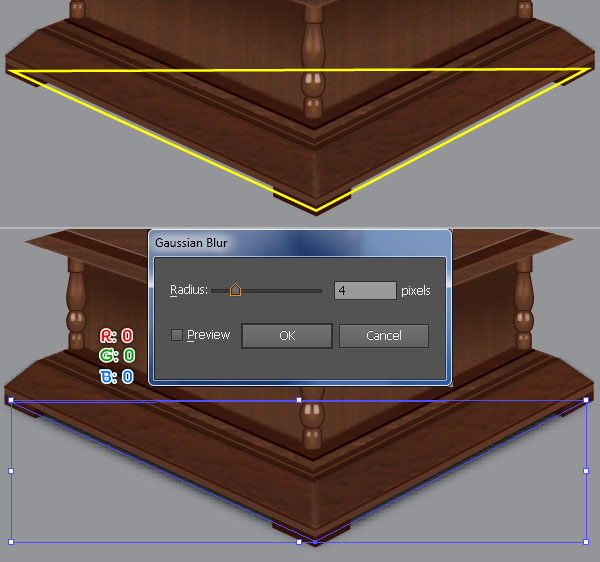Screen dimensions: 600x562
Task: Click the Gaussian Blur title bar
Action: tap(300, 243)
